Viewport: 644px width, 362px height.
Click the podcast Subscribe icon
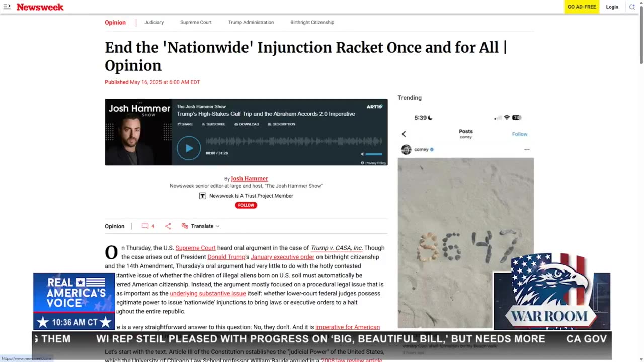(x=213, y=124)
